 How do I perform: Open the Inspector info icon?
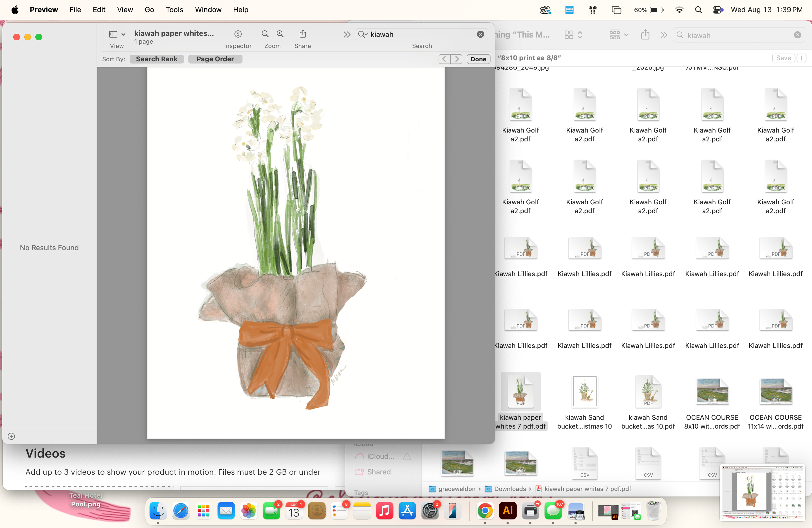tap(238, 34)
